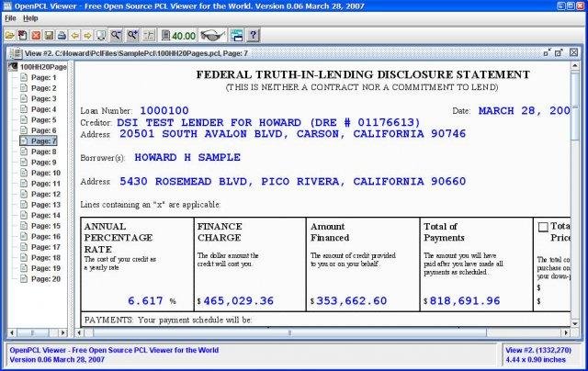Click the tile windows toolbar icon

(x=236, y=36)
